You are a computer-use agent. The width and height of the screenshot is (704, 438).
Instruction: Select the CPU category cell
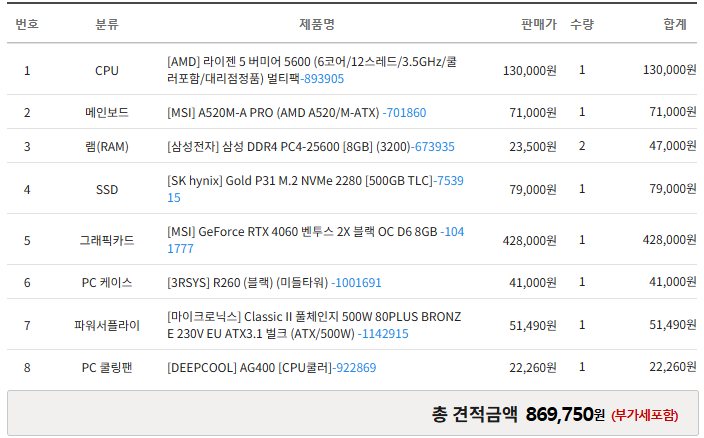[x=107, y=70]
